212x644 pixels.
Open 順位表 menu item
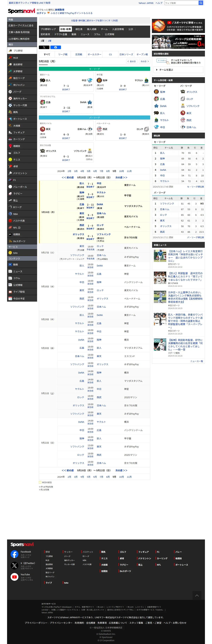[x=79, y=29]
